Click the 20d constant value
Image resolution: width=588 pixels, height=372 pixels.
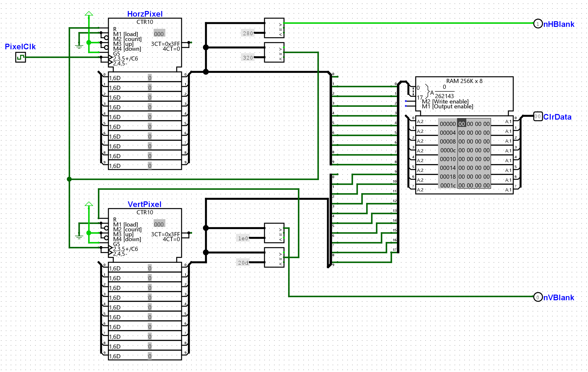[243, 263]
